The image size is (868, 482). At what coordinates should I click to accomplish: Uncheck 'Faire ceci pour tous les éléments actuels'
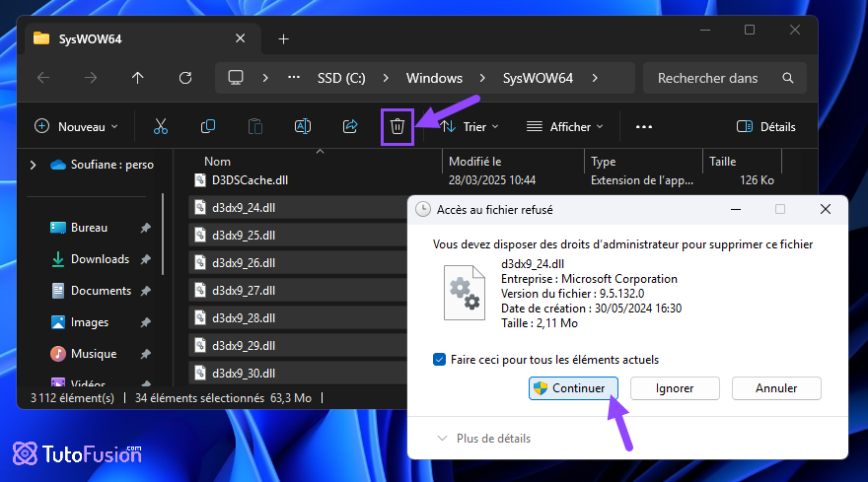440,360
